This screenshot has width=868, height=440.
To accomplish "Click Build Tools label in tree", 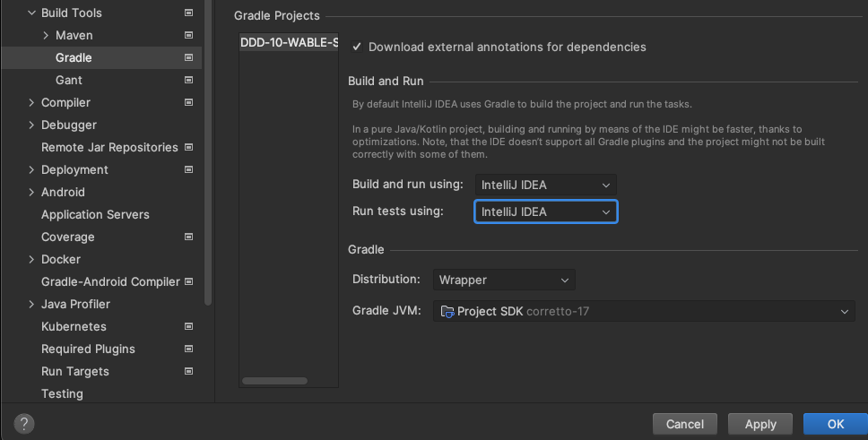I will tap(72, 13).
